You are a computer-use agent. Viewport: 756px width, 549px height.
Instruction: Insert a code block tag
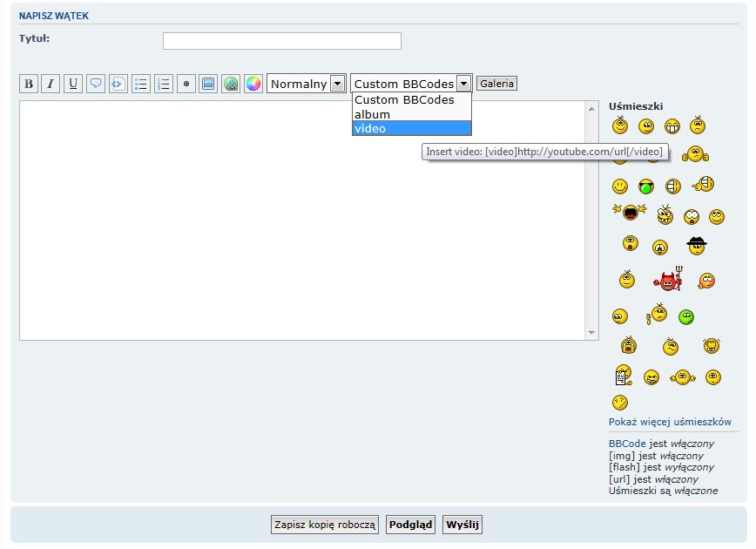pyautogui.click(x=118, y=84)
